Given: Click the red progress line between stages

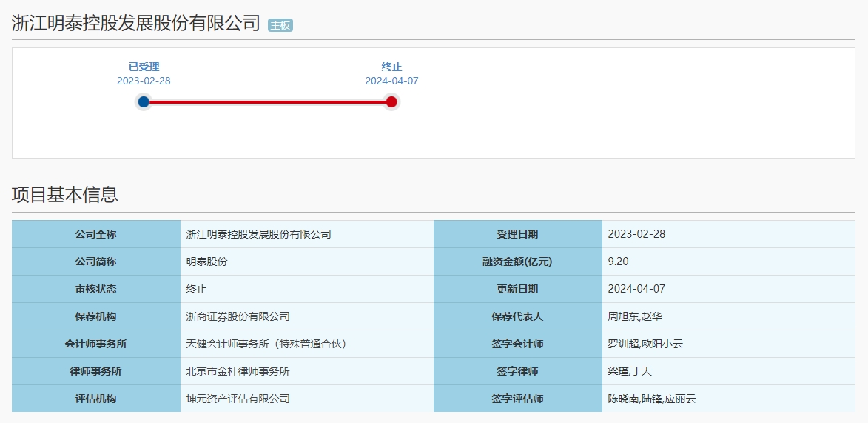Looking at the screenshot, I should (267, 102).
